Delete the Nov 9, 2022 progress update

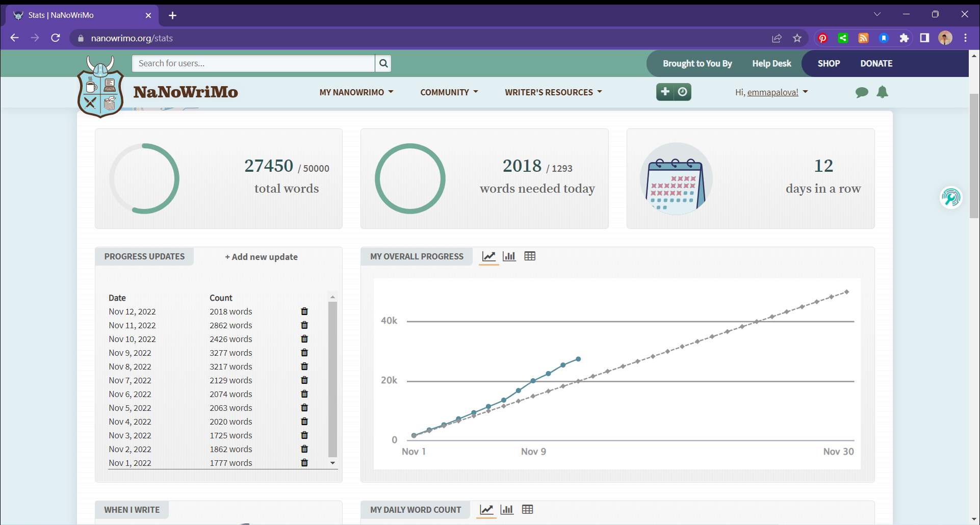(x=304, y=353)
